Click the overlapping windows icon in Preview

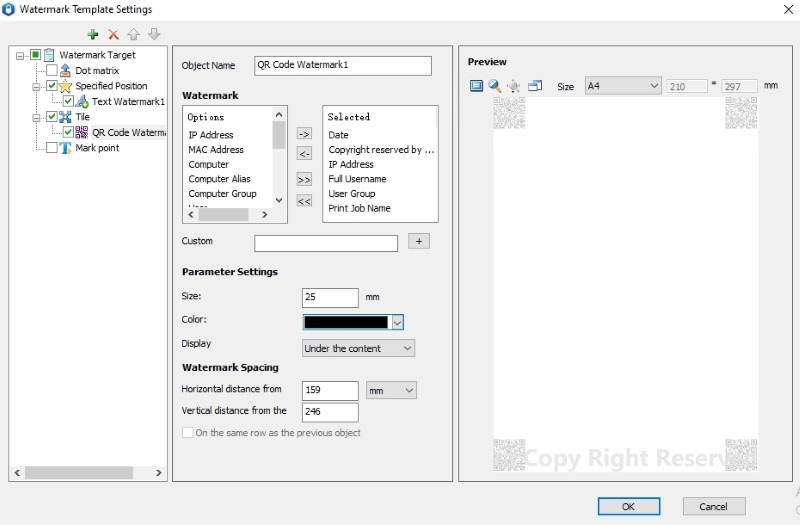[x=535, y=86]
